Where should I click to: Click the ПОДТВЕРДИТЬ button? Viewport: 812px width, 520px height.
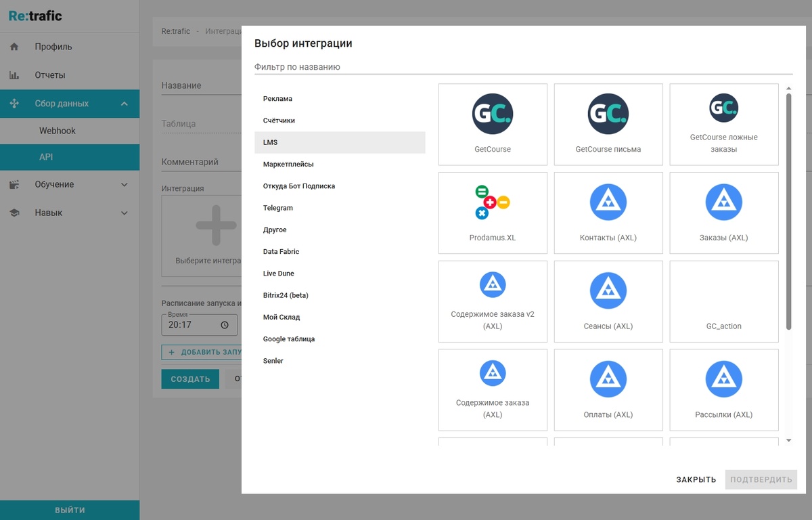(x=761, y=479)
